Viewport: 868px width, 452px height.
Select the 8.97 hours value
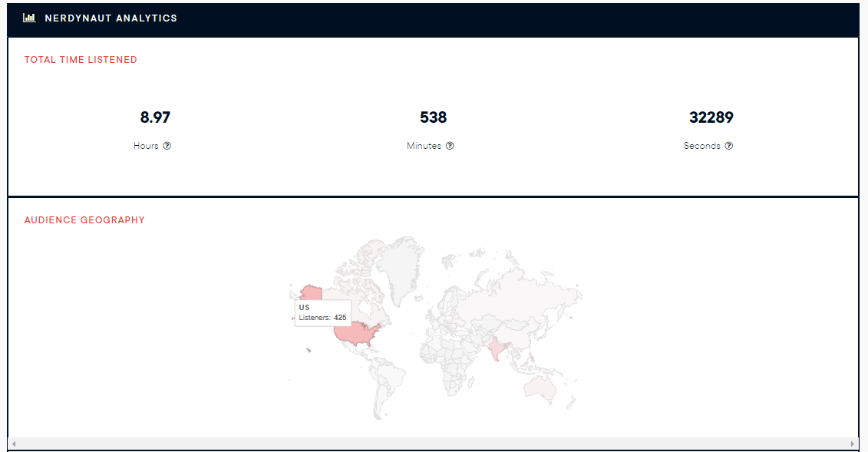point(155,117)
